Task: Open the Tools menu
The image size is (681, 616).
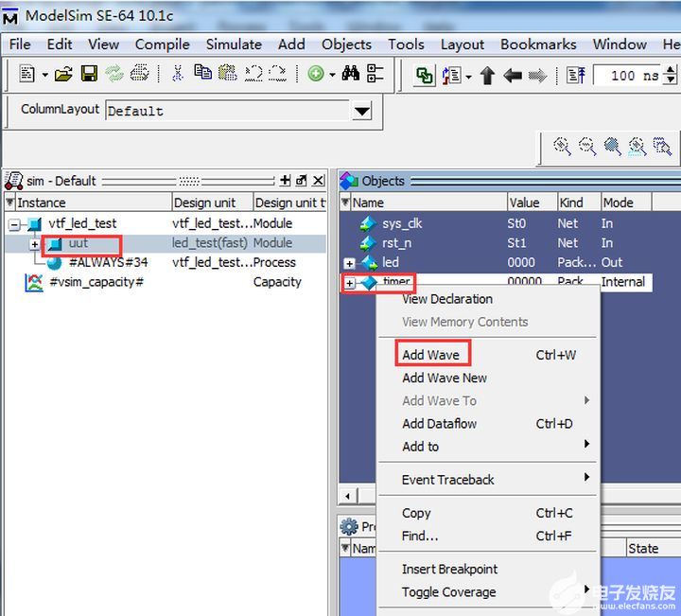Action: [406, 44]
